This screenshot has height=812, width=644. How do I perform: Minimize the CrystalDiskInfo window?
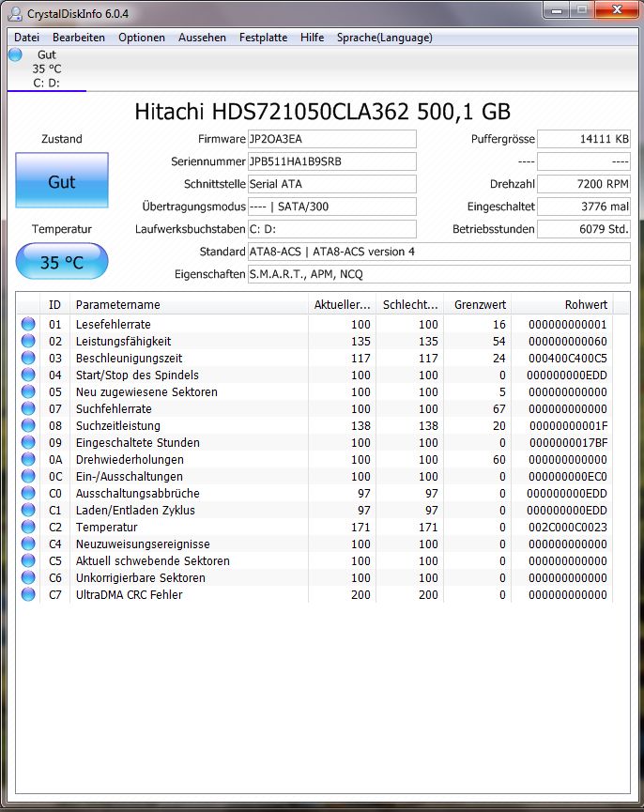[557, 10]
